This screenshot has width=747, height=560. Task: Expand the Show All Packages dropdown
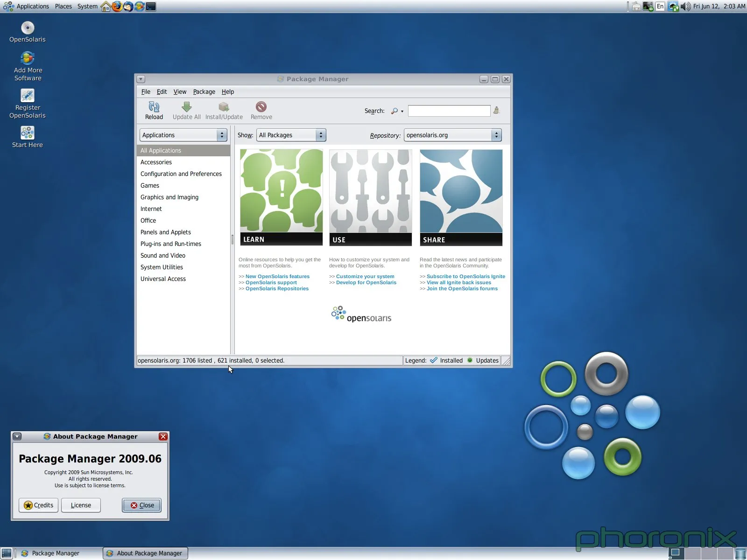291,135
